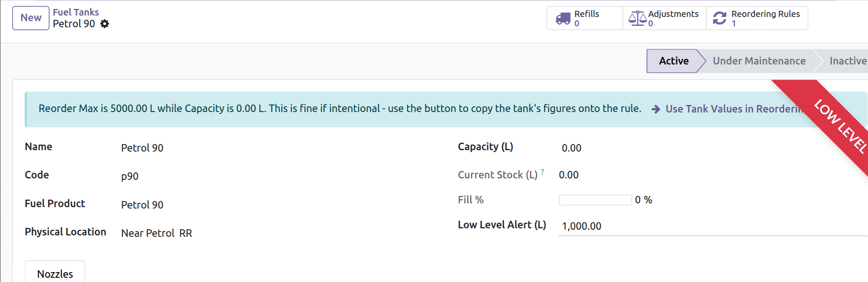Open the gear actions menu beside Petrol 90
This screenshot has height=282, width=868.
click(x=105, y=24)
